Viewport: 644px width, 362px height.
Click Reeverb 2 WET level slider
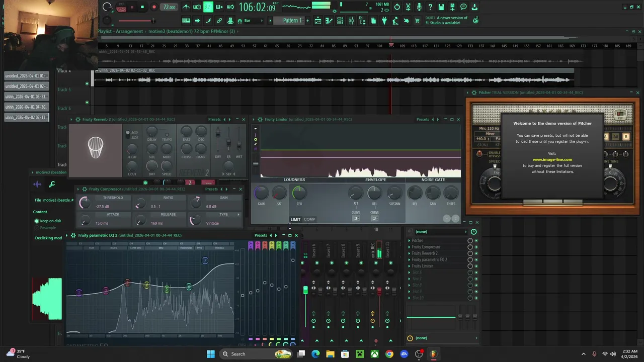click(x=239, y=139)
